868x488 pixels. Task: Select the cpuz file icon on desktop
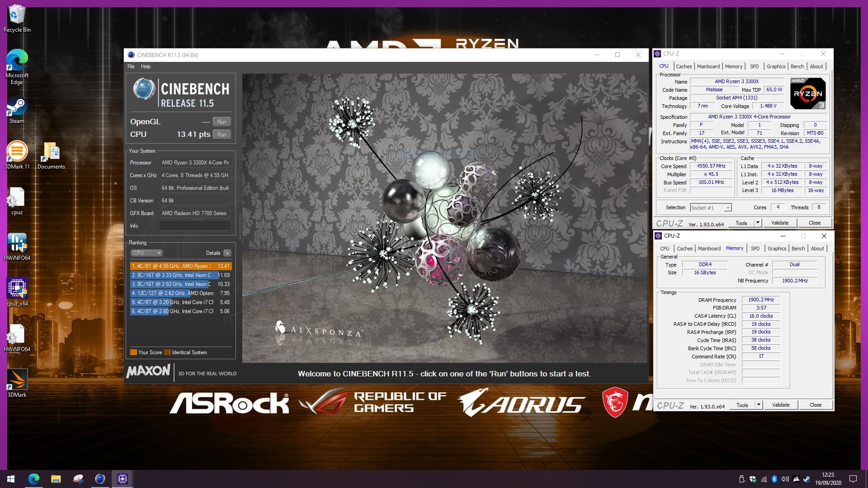click(17, 201)
